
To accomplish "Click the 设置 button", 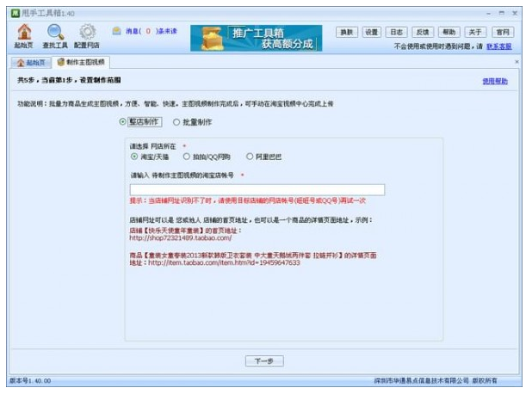I will (x=372, y=32).
